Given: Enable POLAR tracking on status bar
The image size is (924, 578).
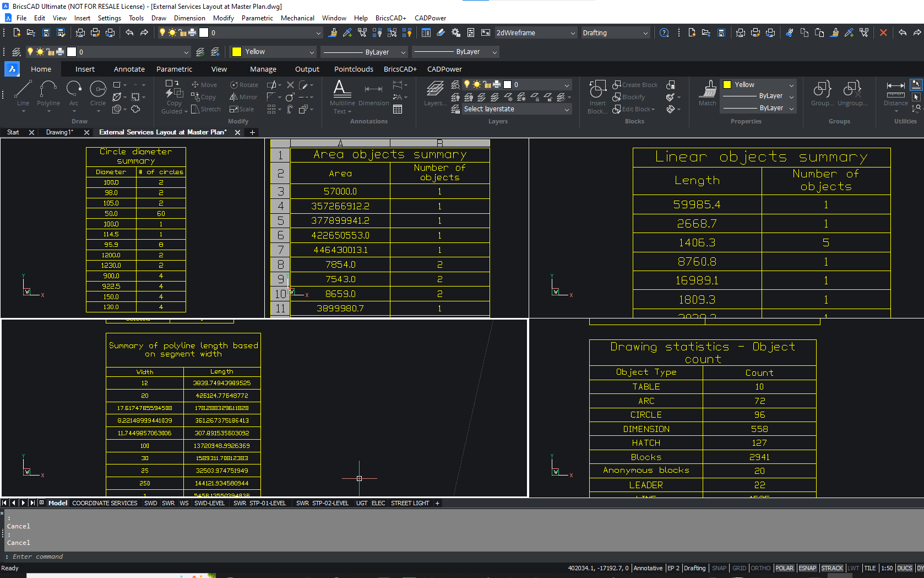Looking at the screenshot, I should coord(784,568).
